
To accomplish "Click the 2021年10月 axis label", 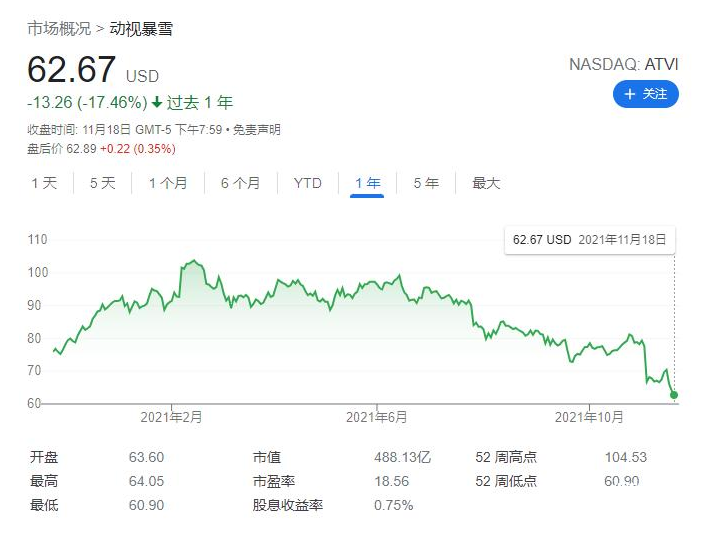I will [x=589, y=417].
